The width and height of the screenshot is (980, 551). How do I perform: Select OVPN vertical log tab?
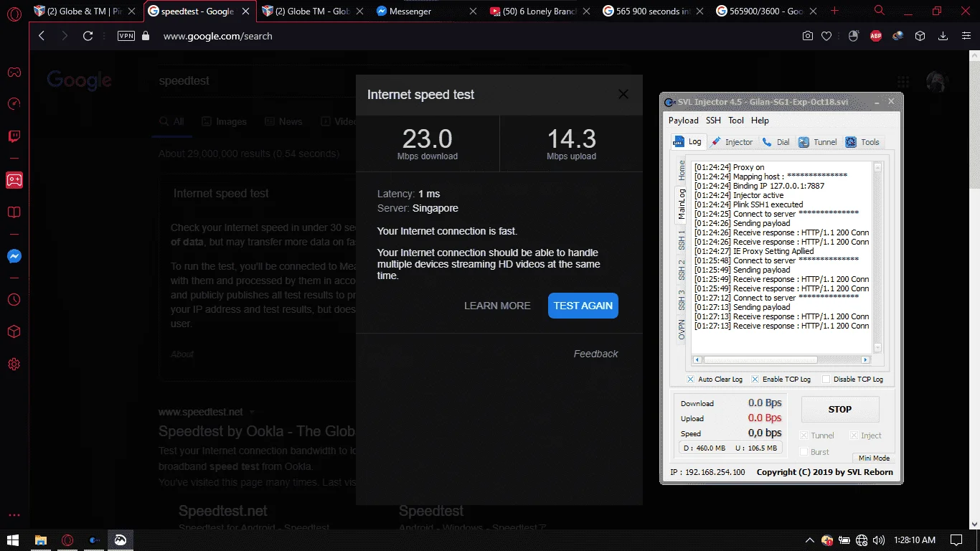tap(682, 329)
